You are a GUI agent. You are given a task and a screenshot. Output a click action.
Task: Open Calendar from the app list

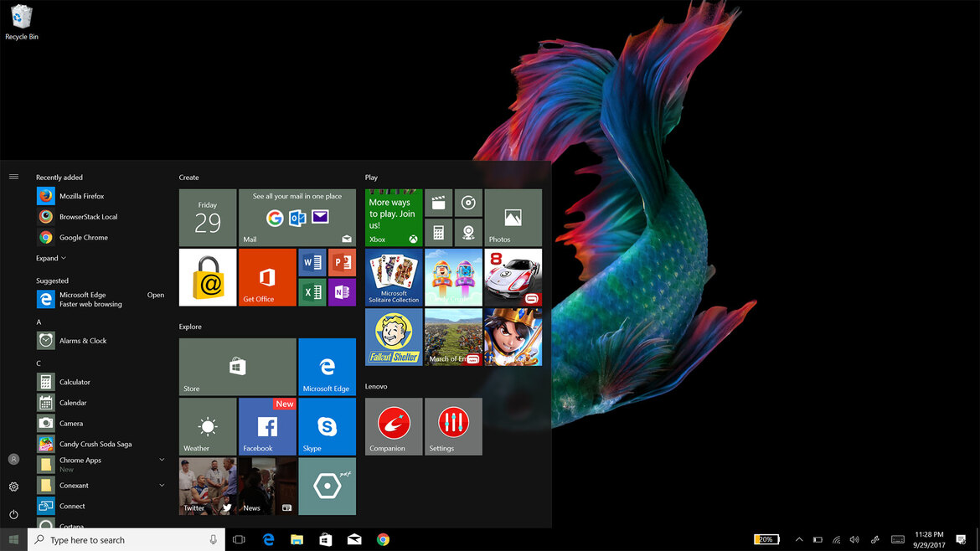[100, 402]
